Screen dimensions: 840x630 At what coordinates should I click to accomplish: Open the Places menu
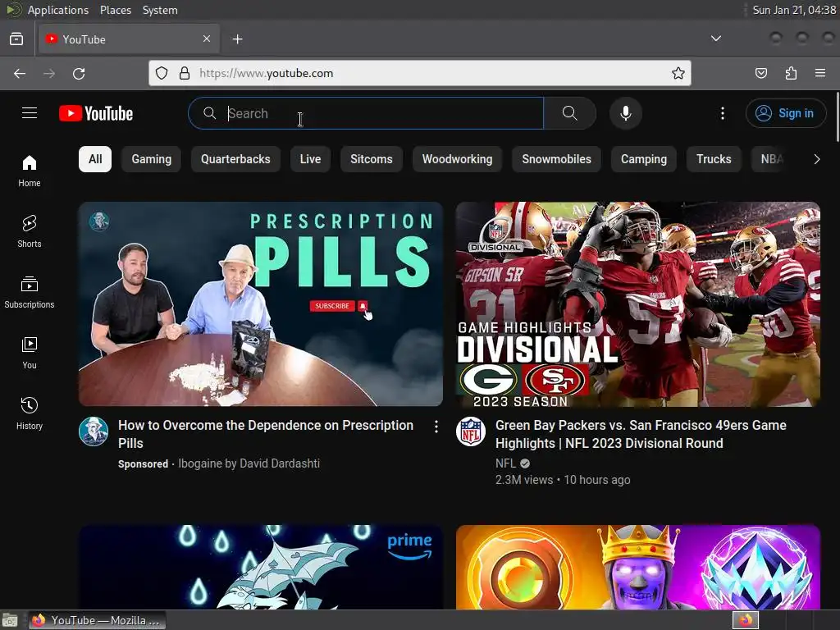coord(116,10)
